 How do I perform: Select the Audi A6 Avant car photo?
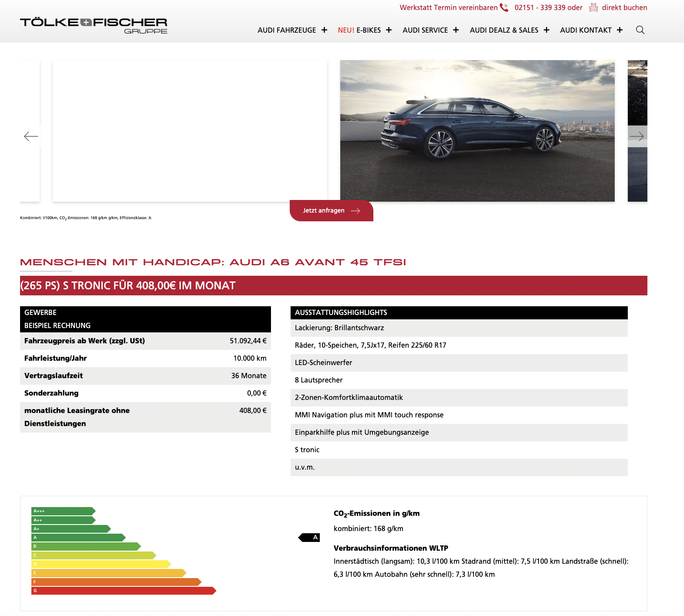[477, 131]
